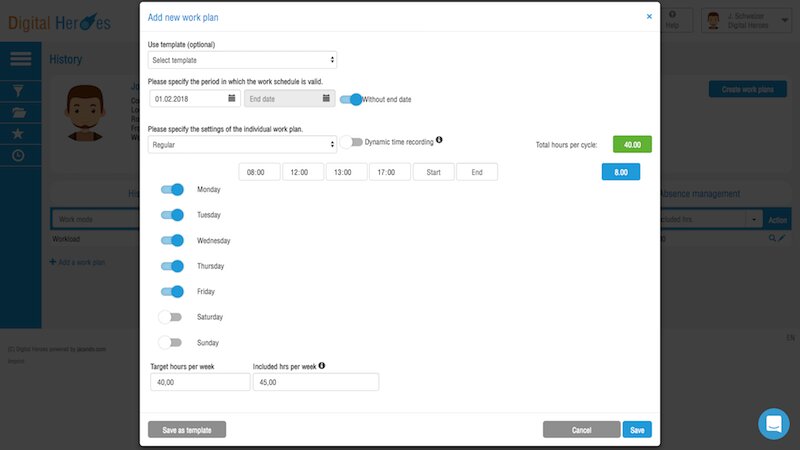Click the blue Save button
800x450 pixels.
pos(637,429)
